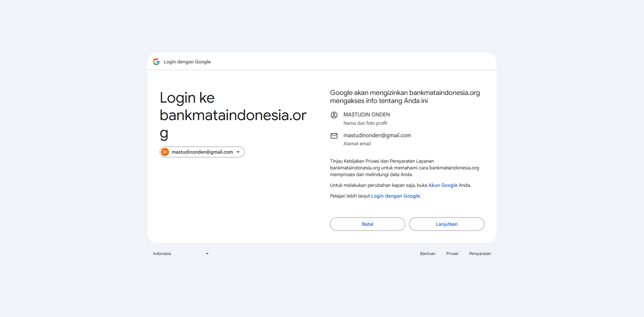Image resolution: width=644 pixels, height=317 pixels.
Task: Click the email envelope icon
Action: 334,136
